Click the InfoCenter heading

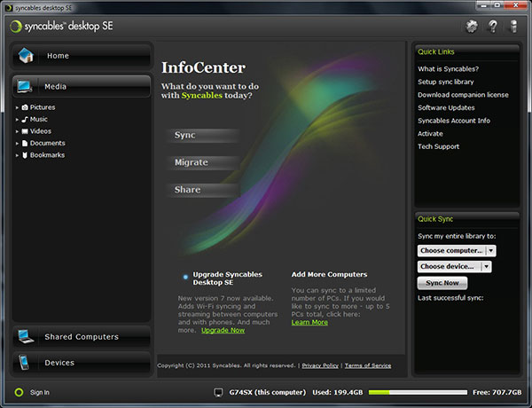coord(203,67)
